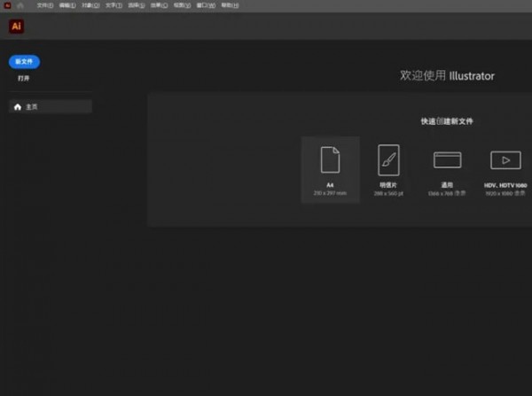
Task: Click the HDV、HDTV 1080 label text
Action: pyautogui.click(x=505, y=185)
